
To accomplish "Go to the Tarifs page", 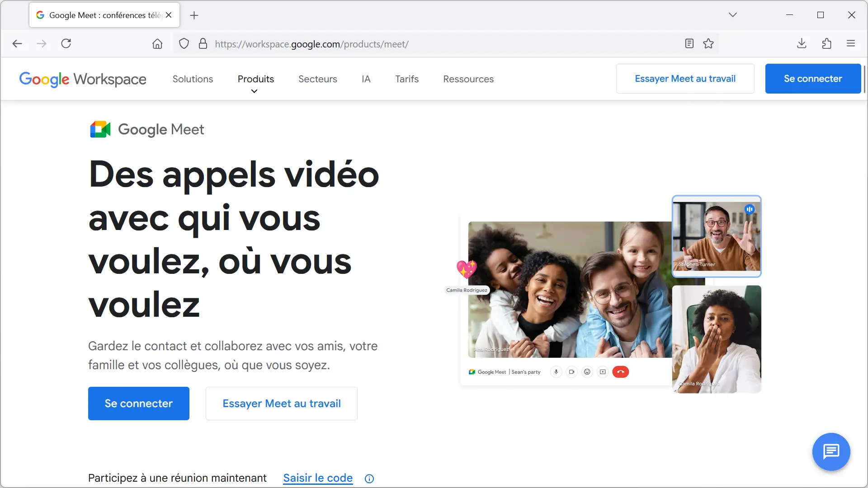I will click(407, 79).
